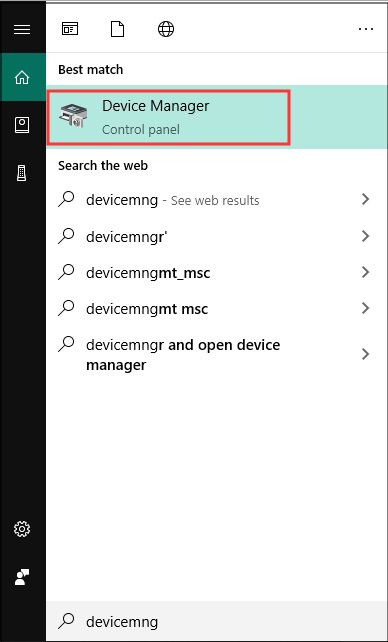This screenshot has height=642, width=388.
Task: Click the magnifier icon in the search box
Action: [x=66, y=621]
